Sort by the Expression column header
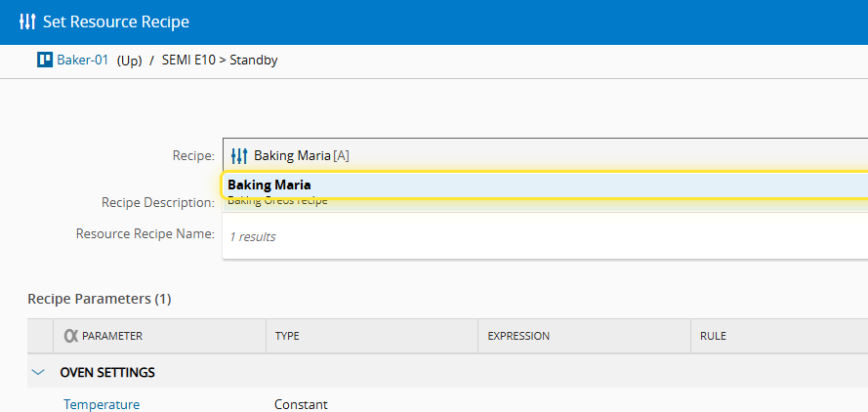Screen dimensions: 868x412 518,336
